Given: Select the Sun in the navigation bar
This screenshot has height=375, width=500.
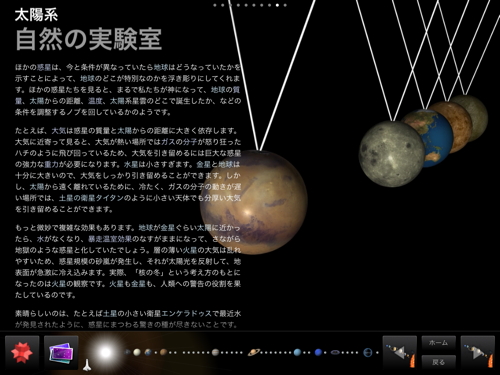Looking at the screenshot, I should pyautogui.click(x=105, y=352).
